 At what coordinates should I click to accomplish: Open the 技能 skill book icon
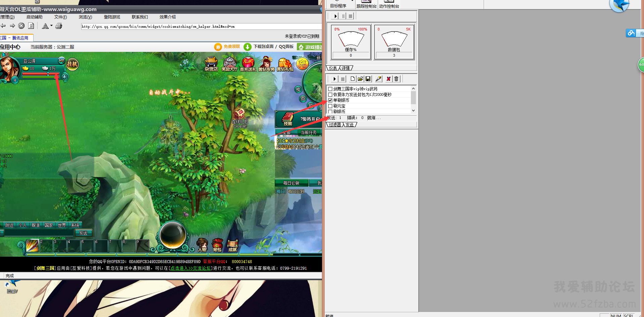pos(288,119)
